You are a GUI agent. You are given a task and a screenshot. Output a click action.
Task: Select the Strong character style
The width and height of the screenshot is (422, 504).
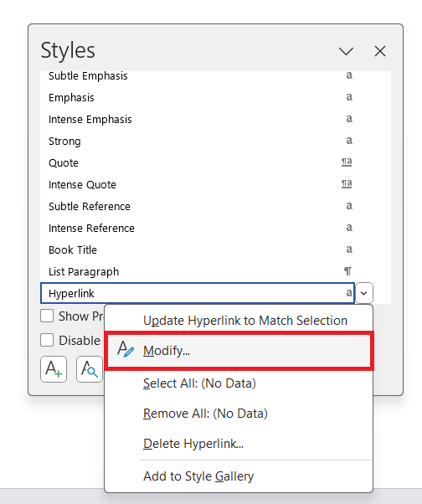tap(198, 141)
